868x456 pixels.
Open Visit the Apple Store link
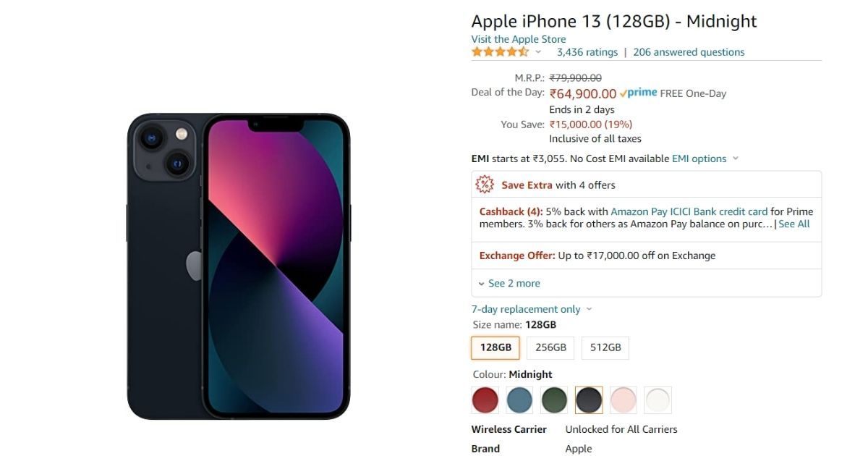(519, 39)
